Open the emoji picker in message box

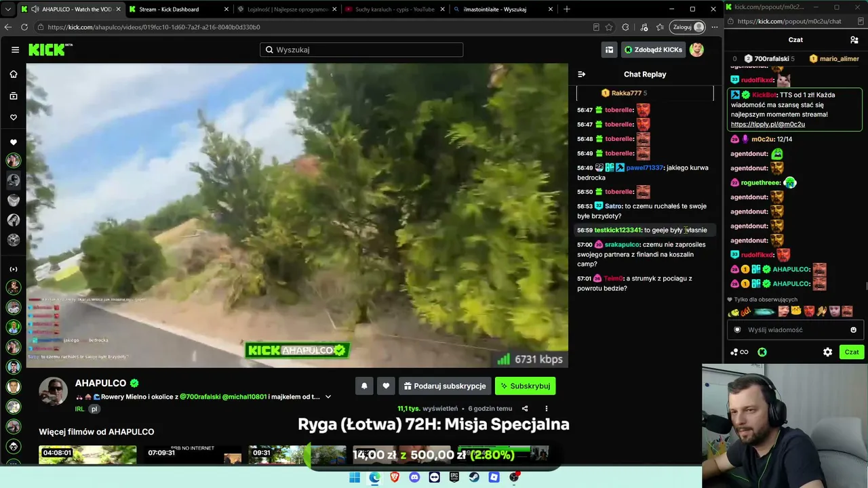coord(853,330)
